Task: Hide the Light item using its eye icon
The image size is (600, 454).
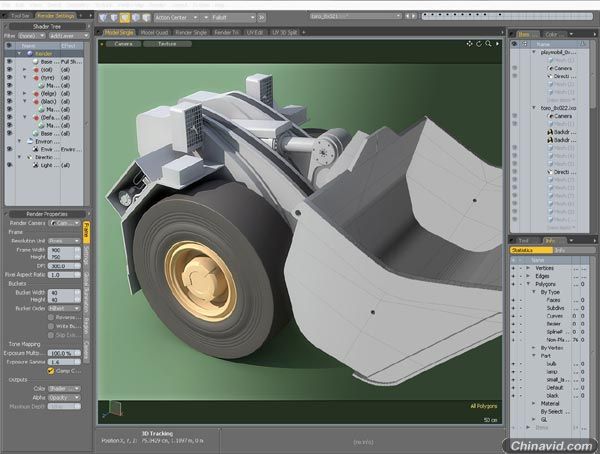Action: pos(10,164)
